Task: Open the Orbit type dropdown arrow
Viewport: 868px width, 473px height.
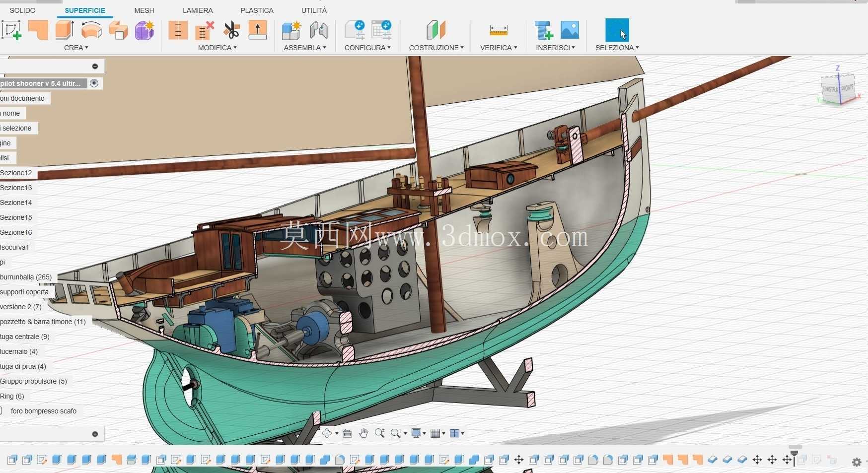Action: 337,434
